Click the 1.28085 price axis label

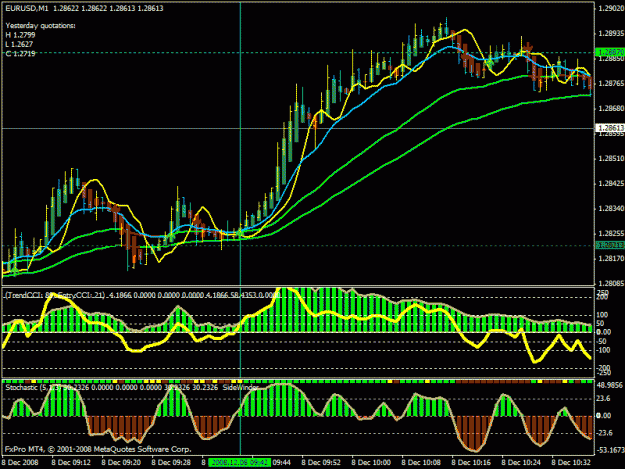pos(611,284)
